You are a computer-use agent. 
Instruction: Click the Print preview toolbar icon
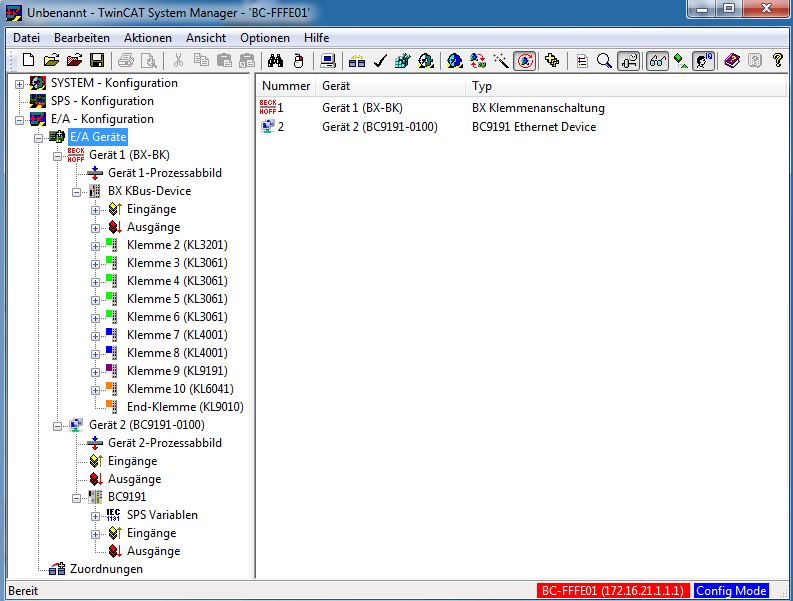(x=149, y=61)
